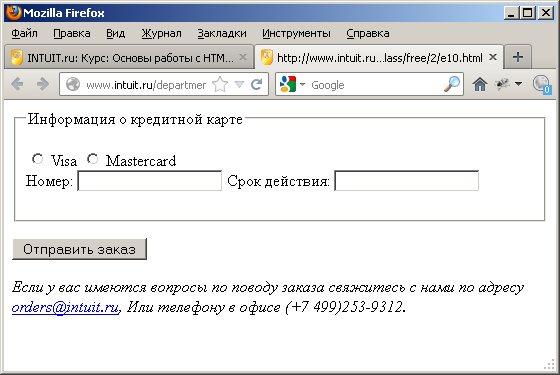This screenshot has height=375, width=560.
Task: Open a new tab with plus button
Action: click(x=518, y=57)
